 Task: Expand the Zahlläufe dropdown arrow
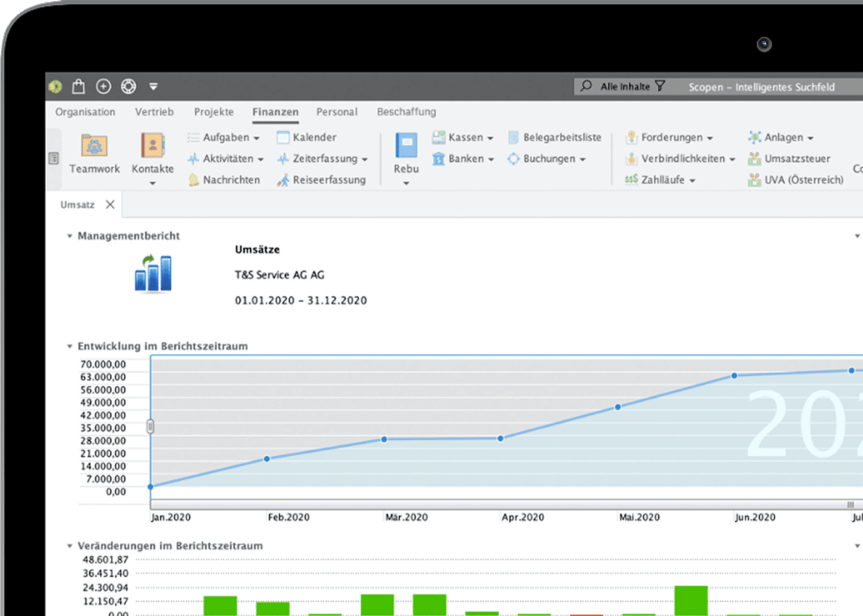coord(692,181)
